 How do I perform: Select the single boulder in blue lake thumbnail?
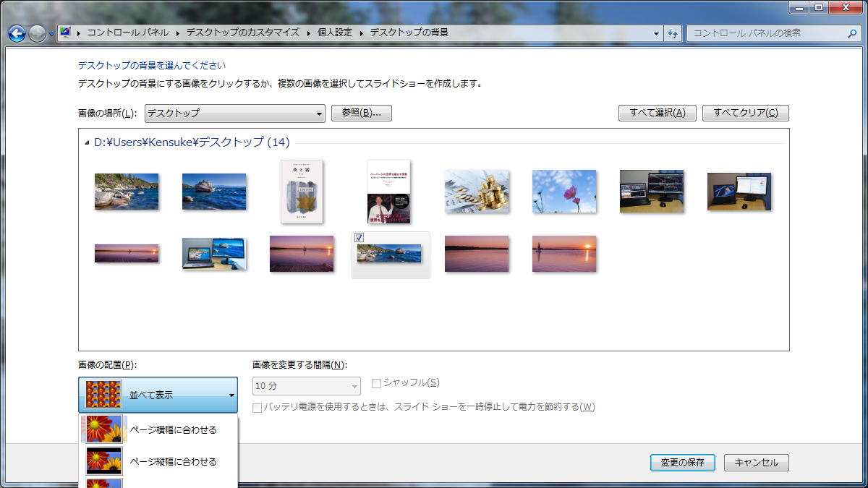click(214, 192)
